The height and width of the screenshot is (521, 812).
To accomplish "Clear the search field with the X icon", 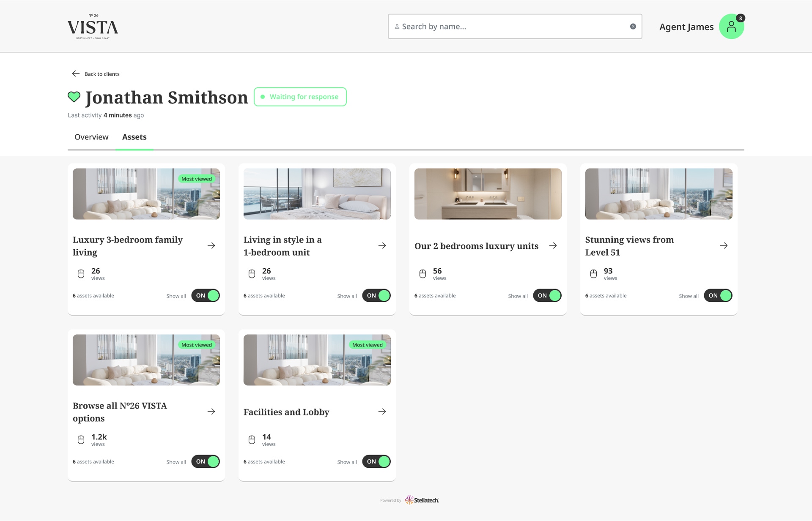I will point(633,27).
